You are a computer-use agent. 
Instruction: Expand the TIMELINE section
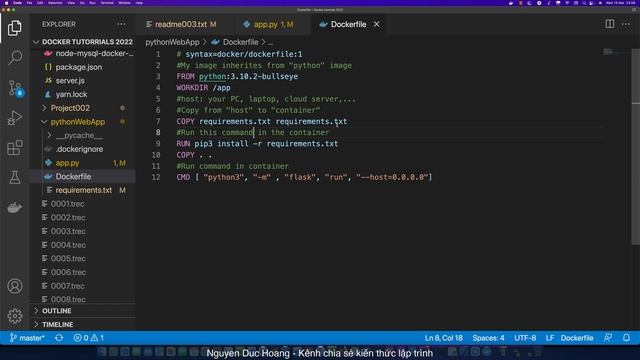(x=83, y=324)
